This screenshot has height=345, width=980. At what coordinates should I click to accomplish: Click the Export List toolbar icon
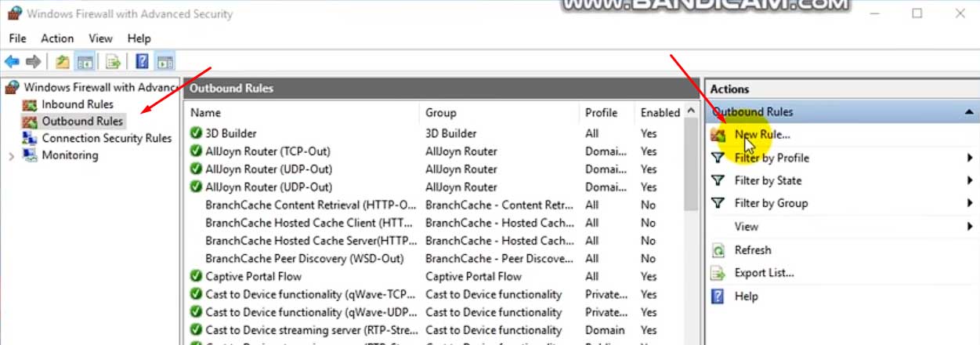click(x=114, y=61)
